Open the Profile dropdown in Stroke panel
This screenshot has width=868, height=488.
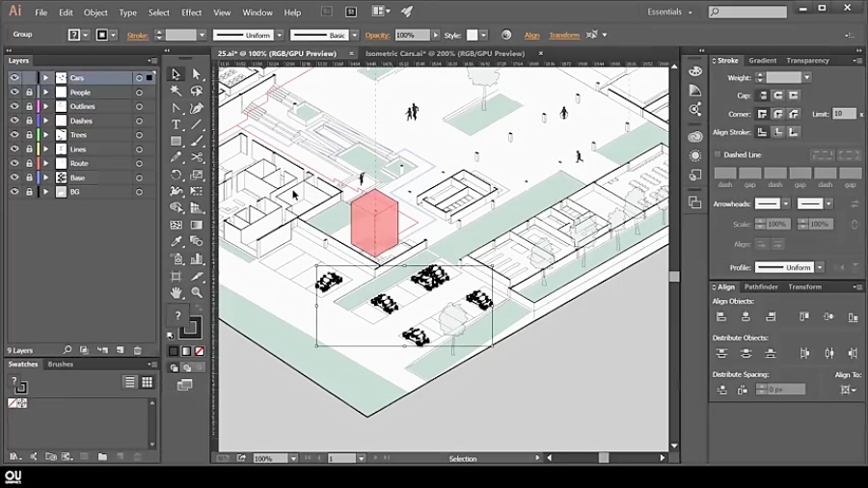pos(819,267)
